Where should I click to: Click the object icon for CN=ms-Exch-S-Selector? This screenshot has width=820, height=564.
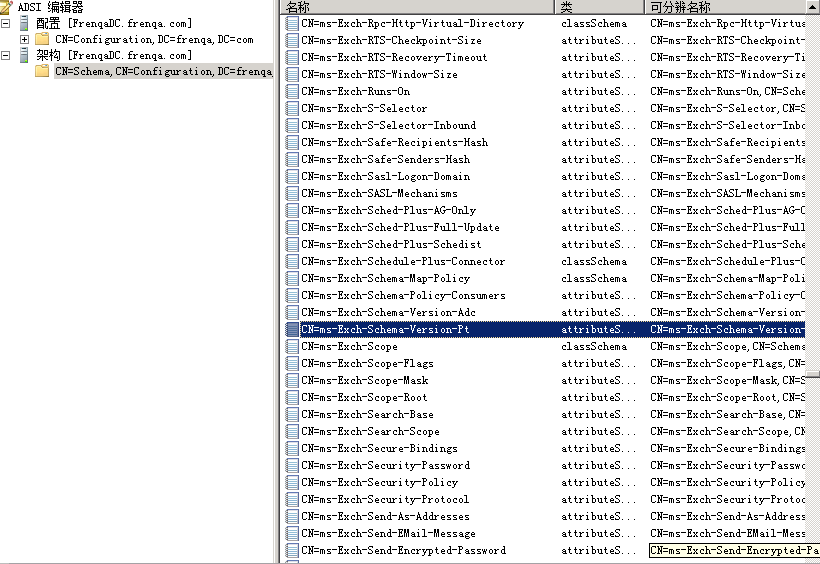[292, 108]
